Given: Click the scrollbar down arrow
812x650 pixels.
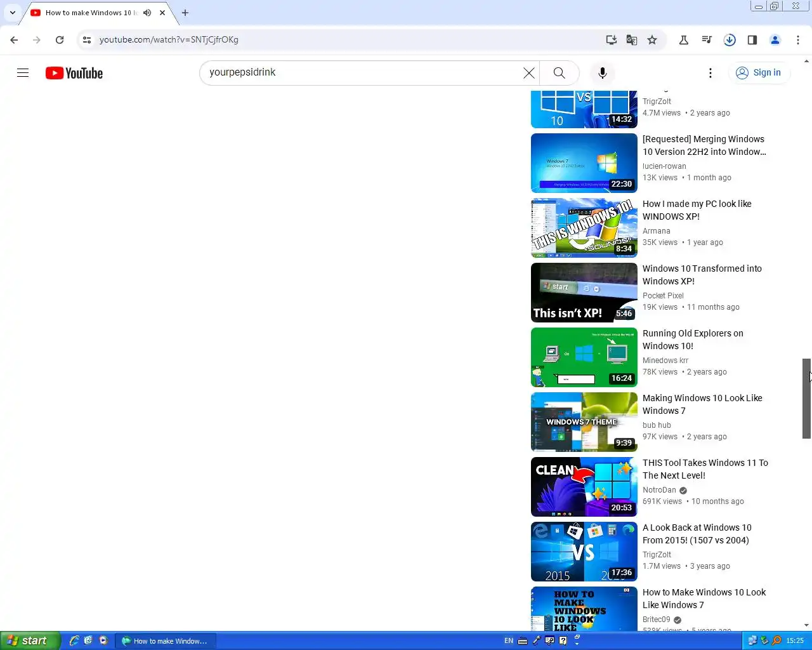Looking at the screenshot, I should (x=807, y=625).
